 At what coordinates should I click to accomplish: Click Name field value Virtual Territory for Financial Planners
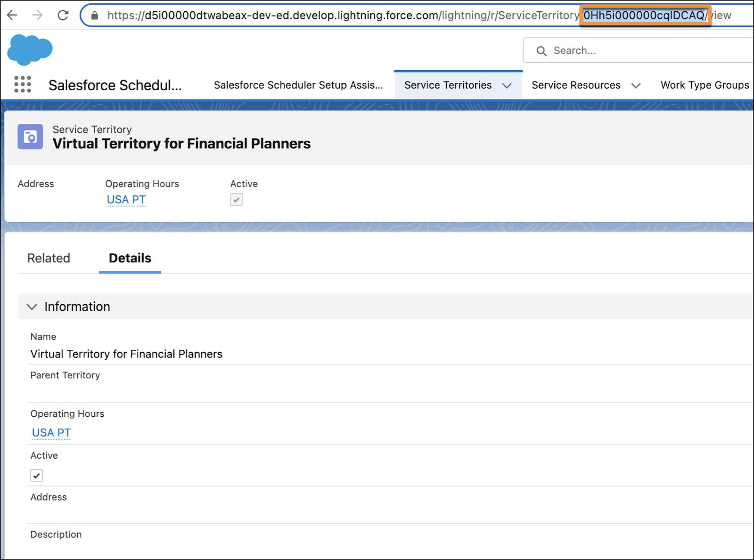pyautogui.click(x=126, y=354)
